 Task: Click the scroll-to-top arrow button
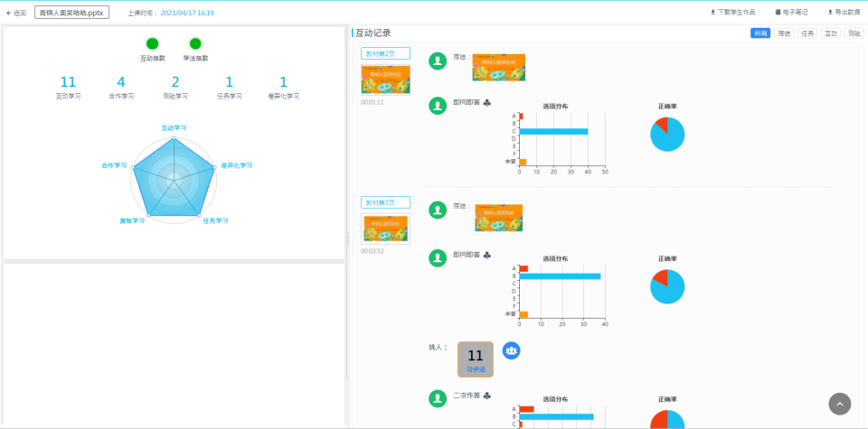(x=840, y=405)
